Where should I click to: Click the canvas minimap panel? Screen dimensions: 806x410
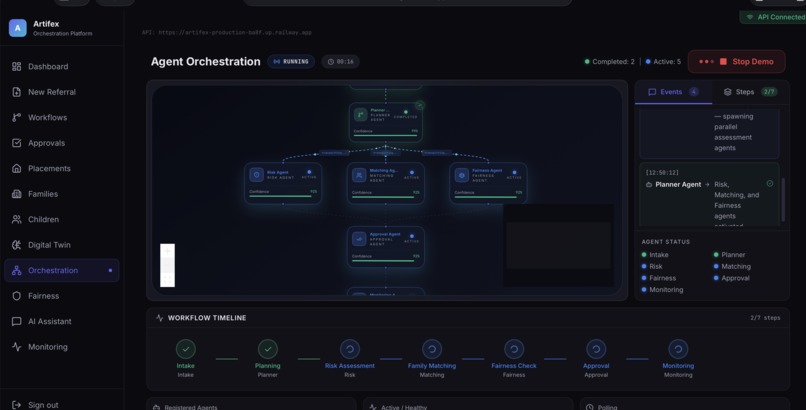pos(558,245)
